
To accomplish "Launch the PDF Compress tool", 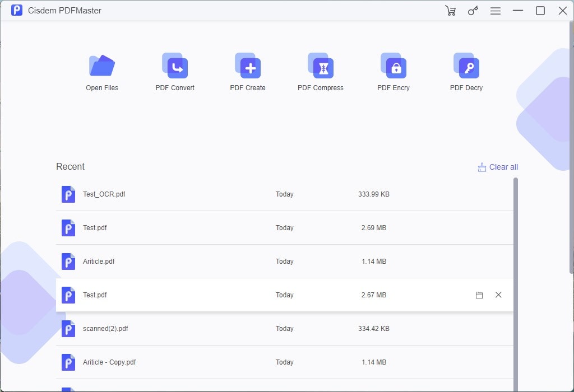I will 321,66.
